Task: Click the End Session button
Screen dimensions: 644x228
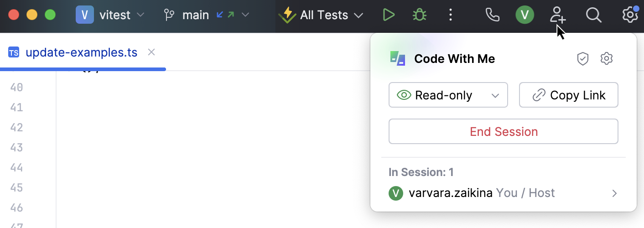Action: (503, 132)
